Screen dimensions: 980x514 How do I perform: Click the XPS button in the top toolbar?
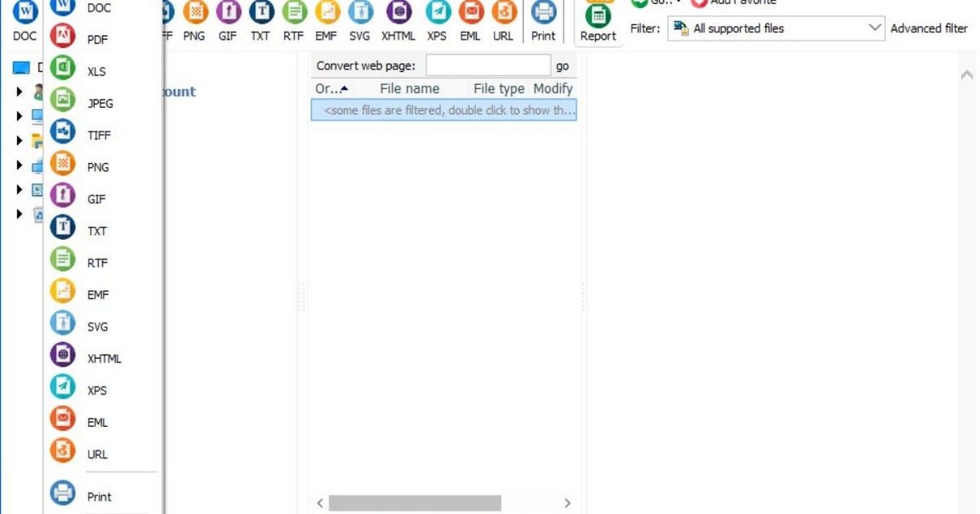click(437, 20)
